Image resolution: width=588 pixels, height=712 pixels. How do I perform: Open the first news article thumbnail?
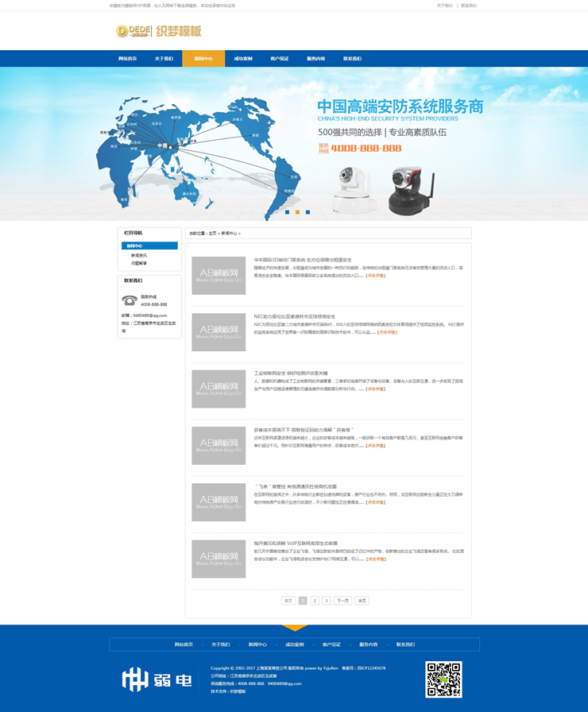click(x=219, y=276)
